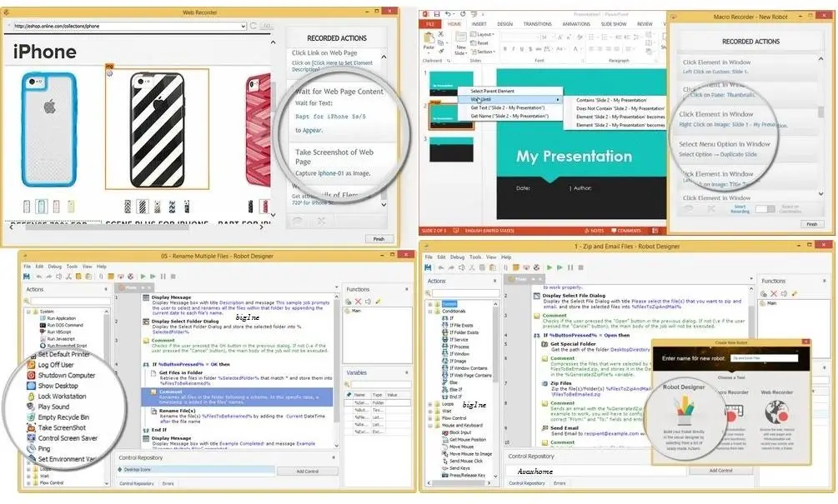Collapse the Mouse and Keyboard folder
This screenshot has height=504, width=838.
coord(430,426)
